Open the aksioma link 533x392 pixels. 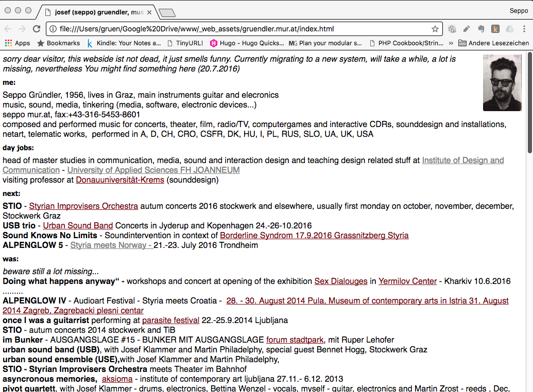(117, 379)
